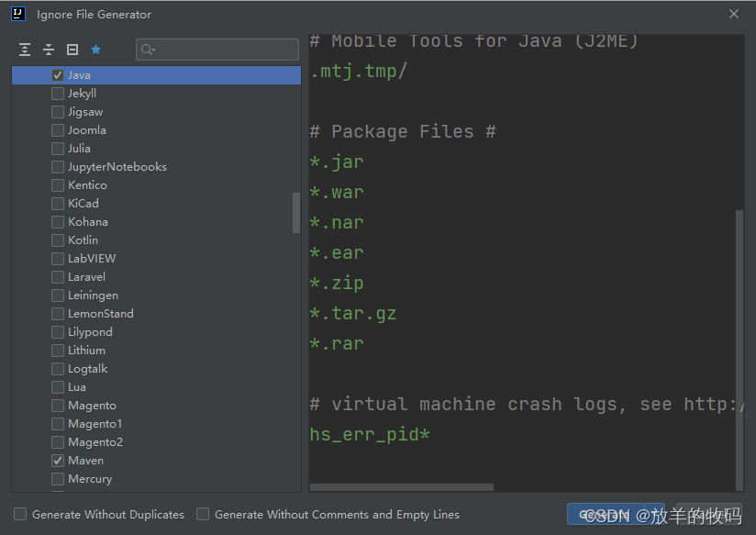Click the vertical scrollbar of the template list
This screenshot has height=535, width=756.
(295, 213)
